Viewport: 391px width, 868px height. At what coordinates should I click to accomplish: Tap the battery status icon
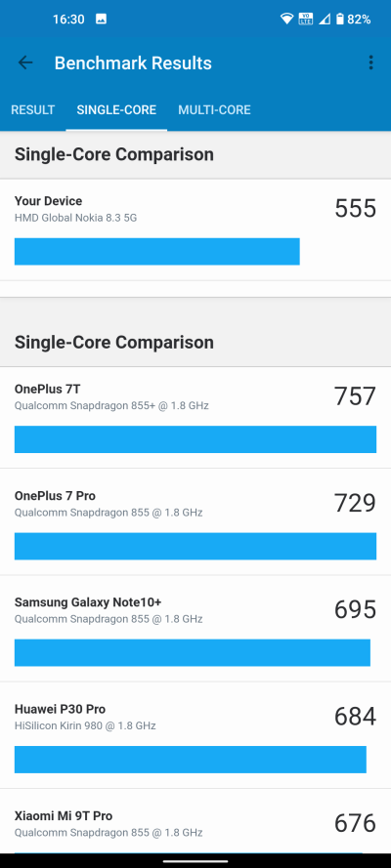(x=339, y=20)
